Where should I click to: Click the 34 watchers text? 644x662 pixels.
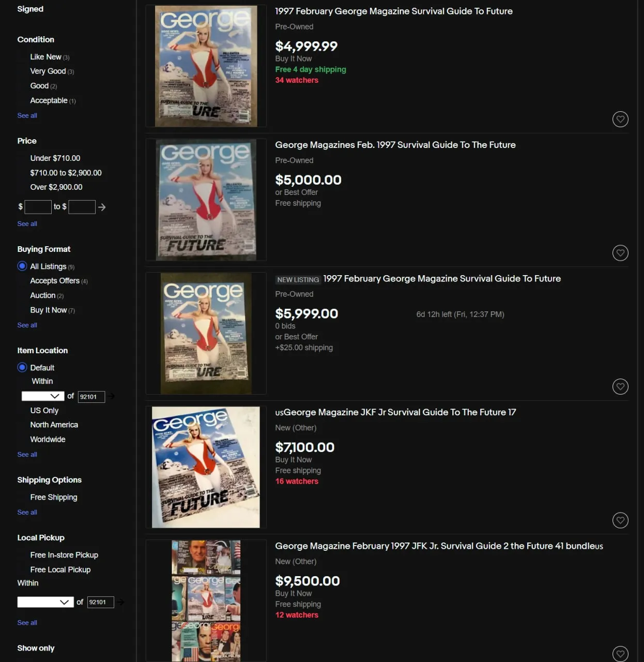[x=297, y=80]
